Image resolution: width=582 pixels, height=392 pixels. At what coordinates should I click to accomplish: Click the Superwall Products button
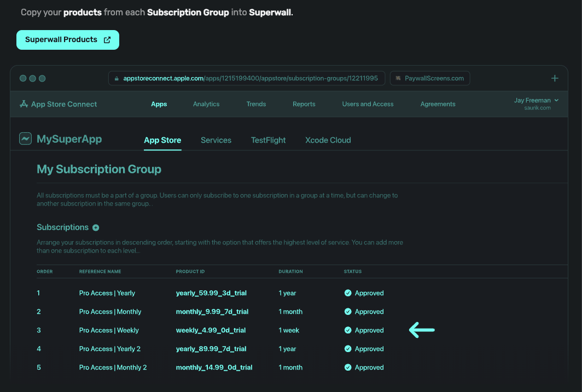click(68, 40)
